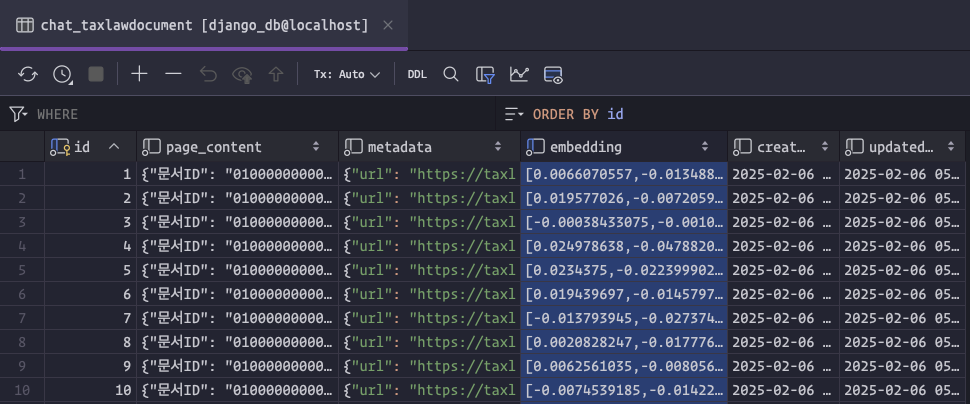Image resolution: width=970 pixels, height=404 pixels.
Task: Sort by the id column header
Action: point(90,147)
